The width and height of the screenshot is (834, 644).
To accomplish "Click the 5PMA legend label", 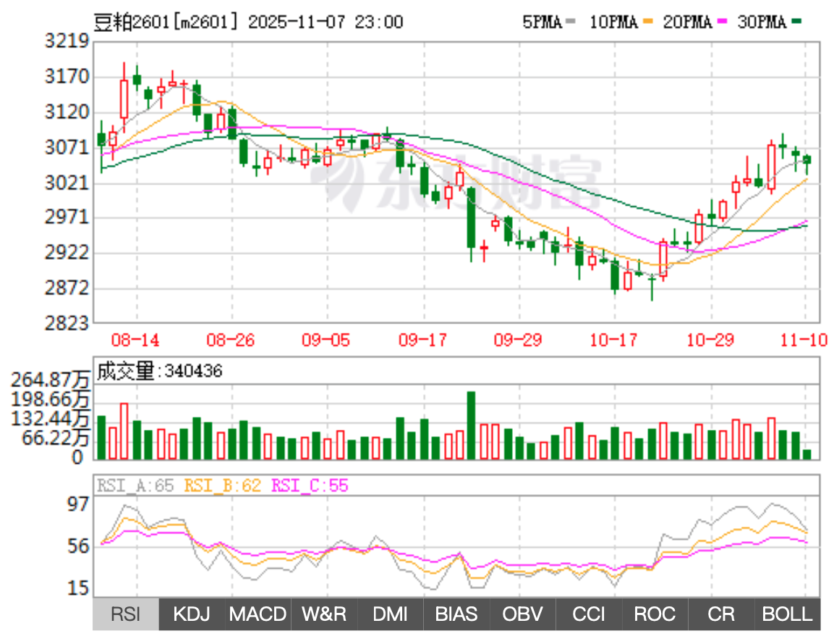I will (542, 22).
